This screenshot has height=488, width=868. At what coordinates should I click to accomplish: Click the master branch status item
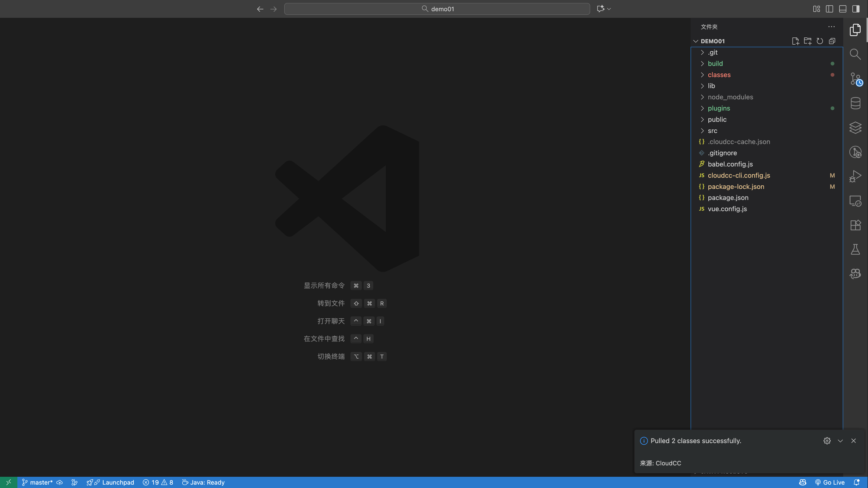tap(37, 482)
